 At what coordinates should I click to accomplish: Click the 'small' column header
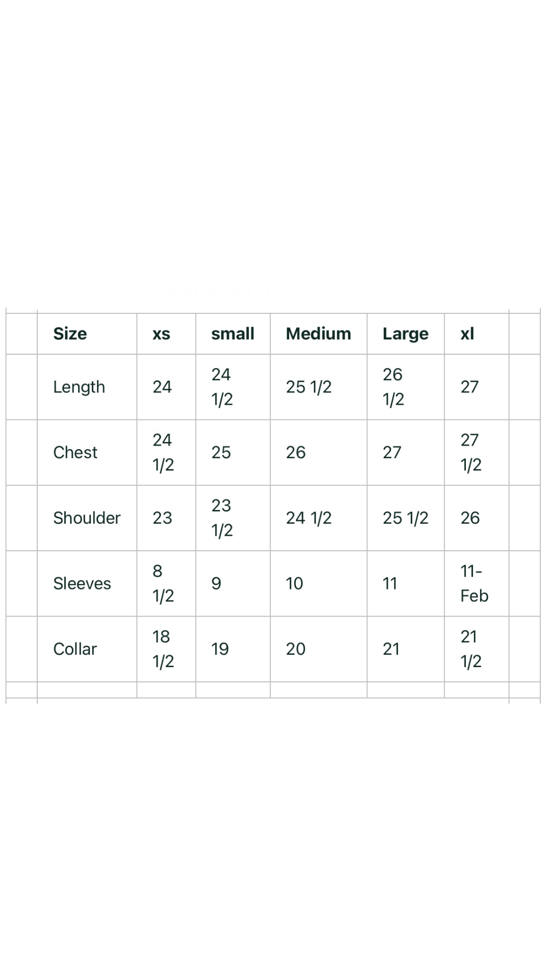233,334
